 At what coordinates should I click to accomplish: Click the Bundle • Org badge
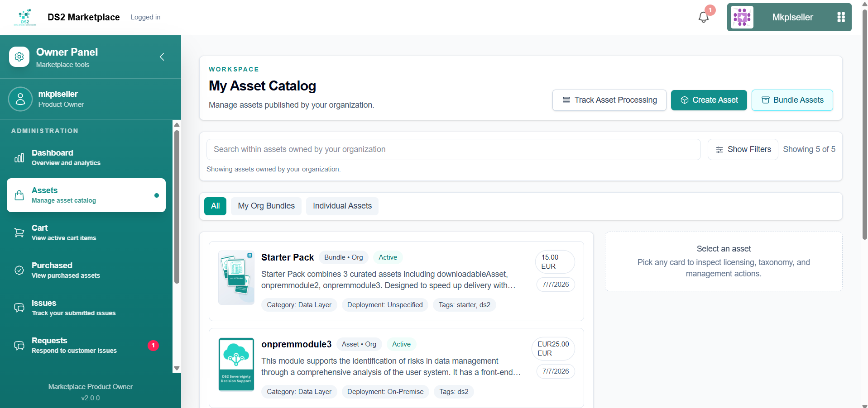[x=343, y=257]
